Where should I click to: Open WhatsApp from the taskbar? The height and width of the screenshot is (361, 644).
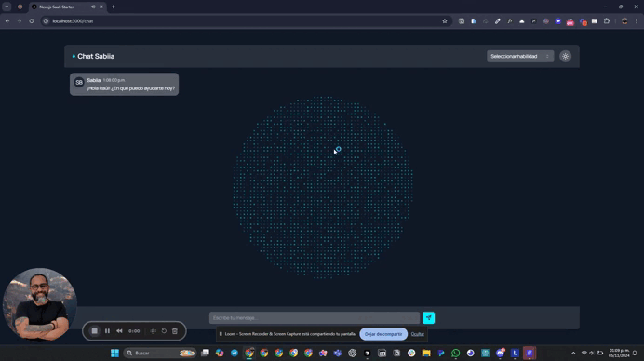[x=455, y=353]
